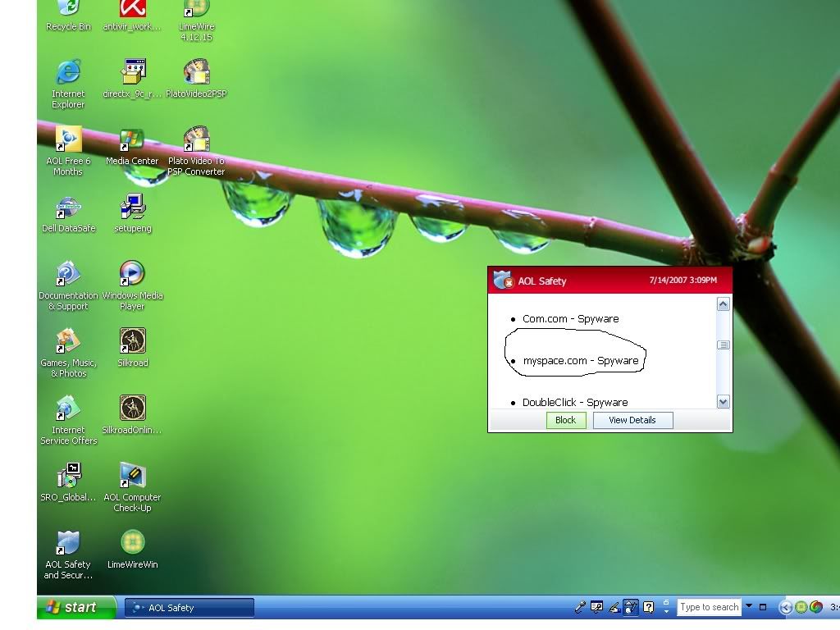The image size is (840, 630).
Task: Select Plato Video To PSP Converter shortcut
Action: [197, 139]
